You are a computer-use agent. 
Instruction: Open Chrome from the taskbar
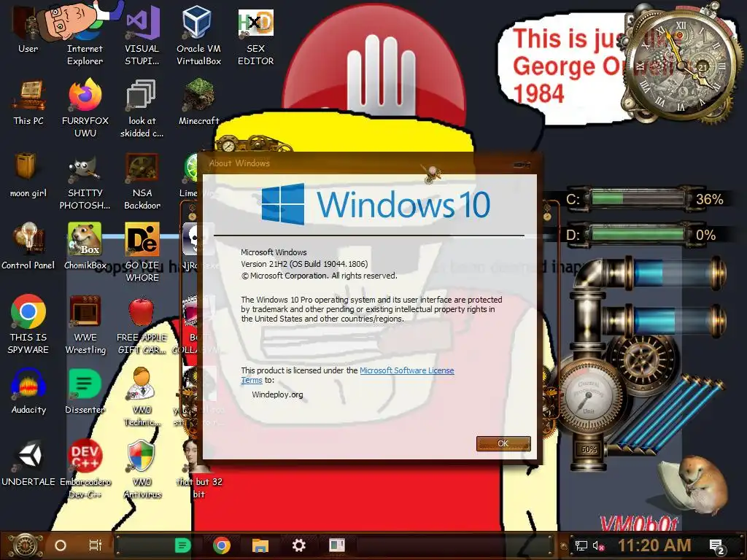pyautogui.click(x=222, y=545)
